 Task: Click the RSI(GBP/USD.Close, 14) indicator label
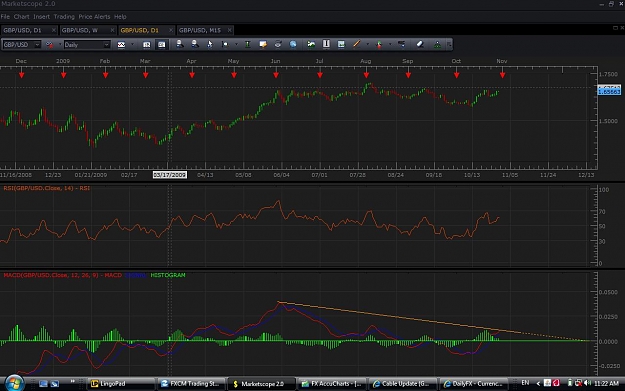coord(46,188)
